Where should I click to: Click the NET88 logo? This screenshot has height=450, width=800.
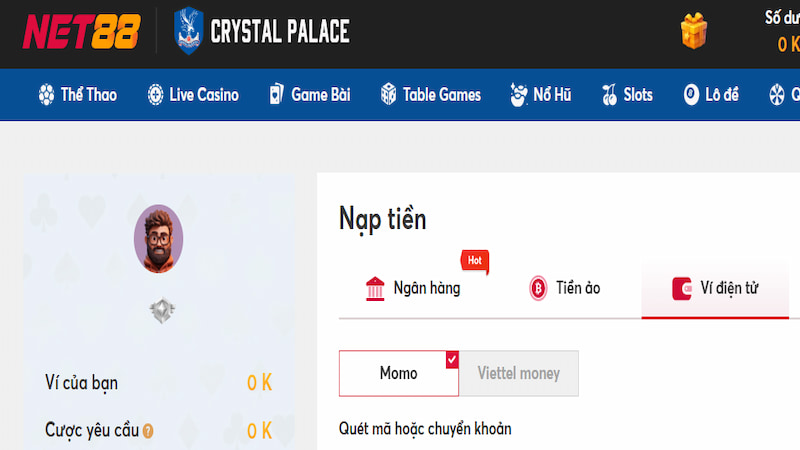point(83,31)
